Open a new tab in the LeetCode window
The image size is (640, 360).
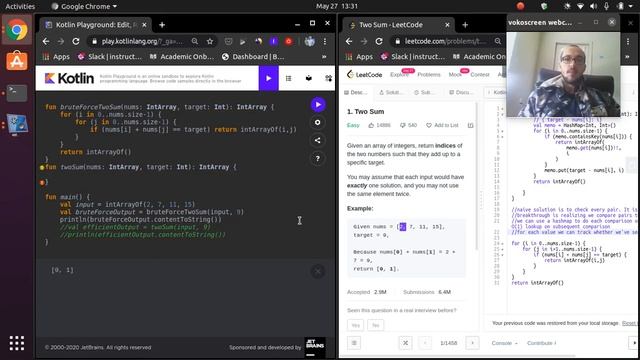click(465, 25)
